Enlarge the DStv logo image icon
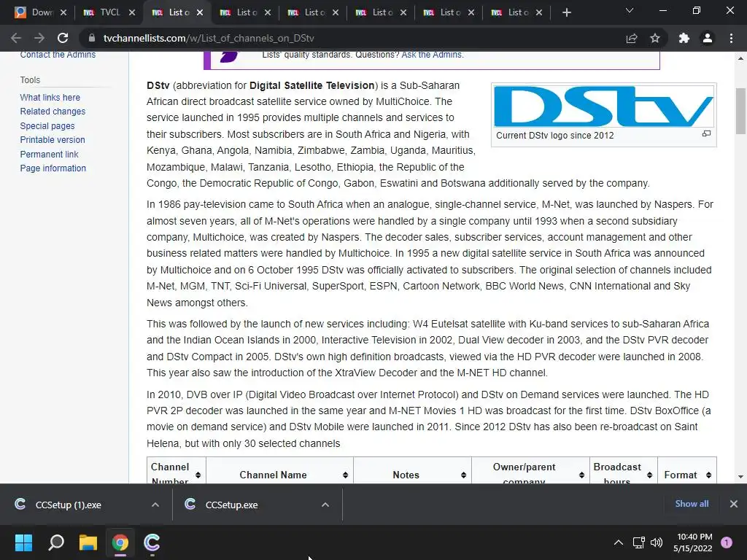Screen dimensions: 747x560 [x=706, y=134]
